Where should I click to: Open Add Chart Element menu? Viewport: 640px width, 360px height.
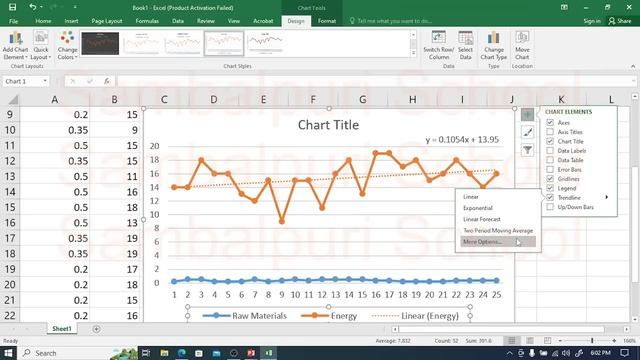pyautogui.click(x=16, y=46)
